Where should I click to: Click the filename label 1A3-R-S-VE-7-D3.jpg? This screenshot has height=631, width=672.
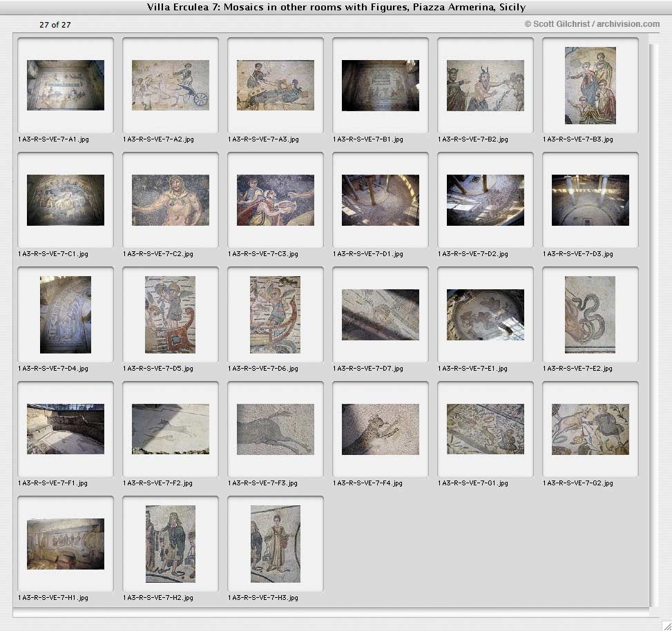click(x=577, y=254)
